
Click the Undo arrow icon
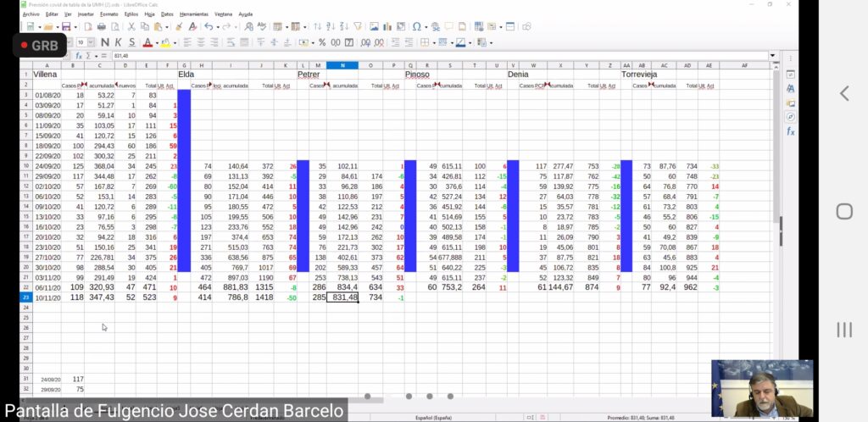click(x=208, y=27)
